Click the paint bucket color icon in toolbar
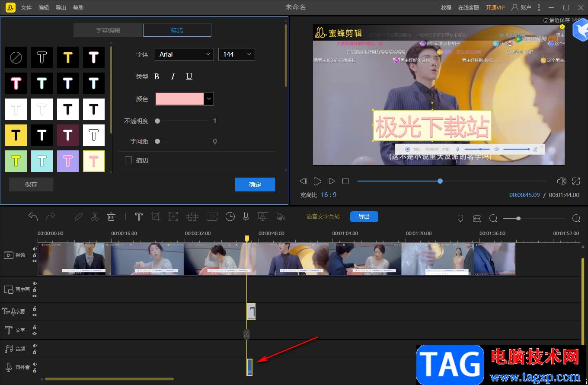This screenshot has height=385, width=588. (281, 216)
